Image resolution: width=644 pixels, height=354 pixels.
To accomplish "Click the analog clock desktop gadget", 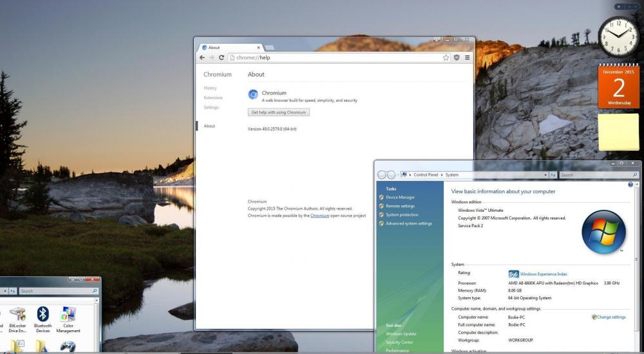I will tap(619, 37).
